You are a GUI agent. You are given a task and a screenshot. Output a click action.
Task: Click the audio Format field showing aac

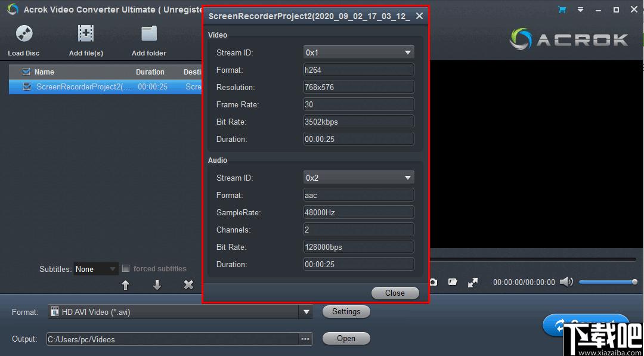pyautogui.click(x=359, y=195)
